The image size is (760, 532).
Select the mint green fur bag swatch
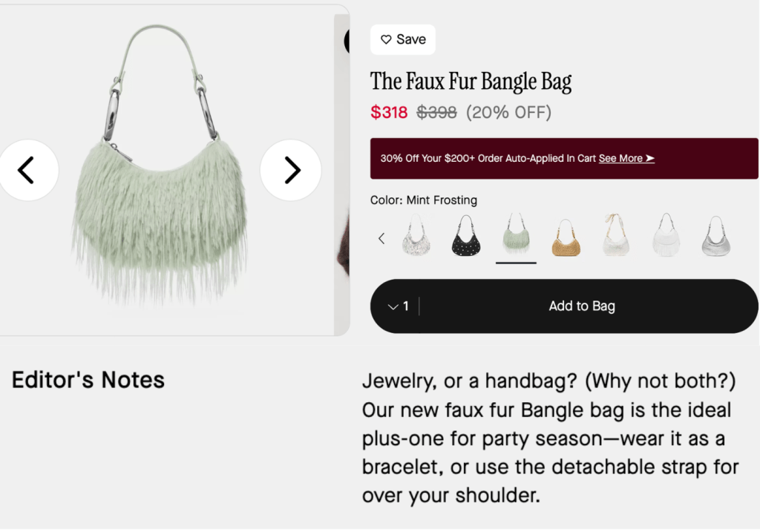click(516, 235)
